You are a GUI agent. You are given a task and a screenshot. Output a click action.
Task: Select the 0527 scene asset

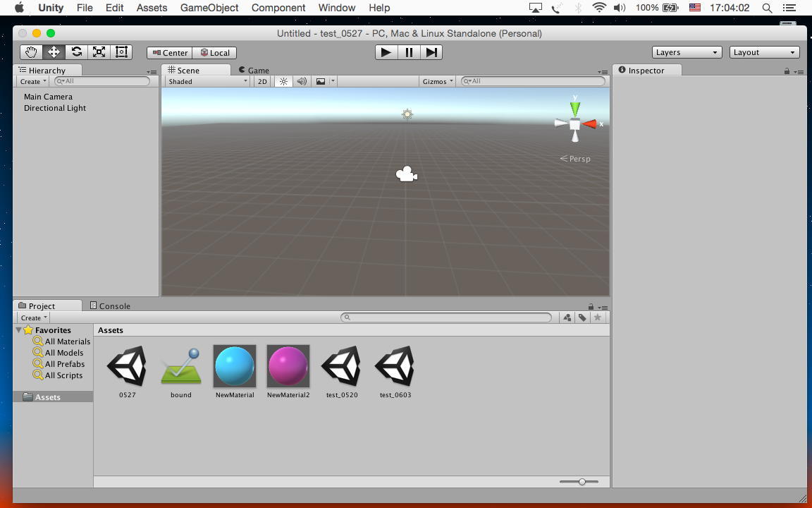pos(128,372)
